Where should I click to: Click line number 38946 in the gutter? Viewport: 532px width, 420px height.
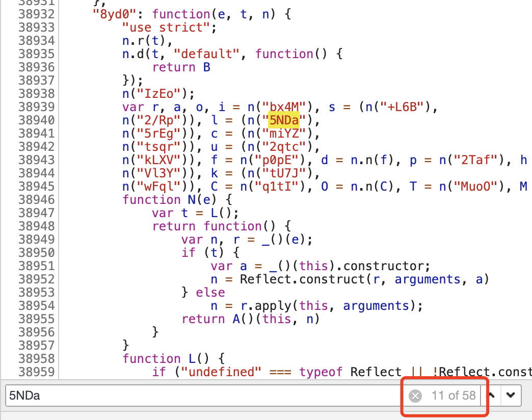(x=36, y=199)
